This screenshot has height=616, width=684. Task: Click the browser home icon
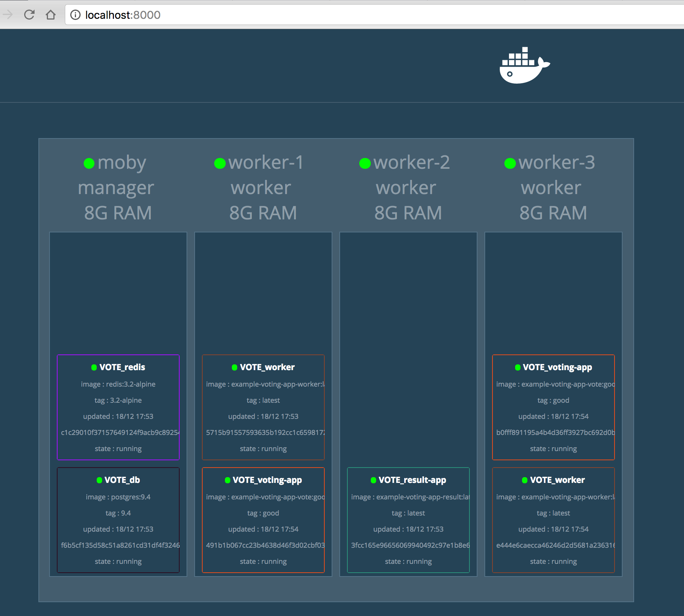[x=51, y=15]
